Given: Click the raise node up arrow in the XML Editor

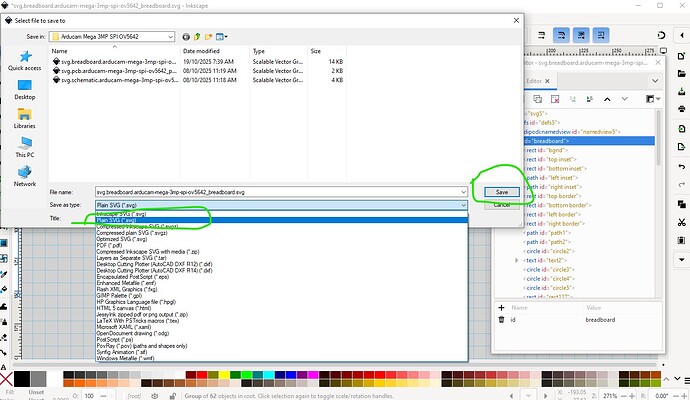Looking at the screenshot, I should tap(607, 99).
